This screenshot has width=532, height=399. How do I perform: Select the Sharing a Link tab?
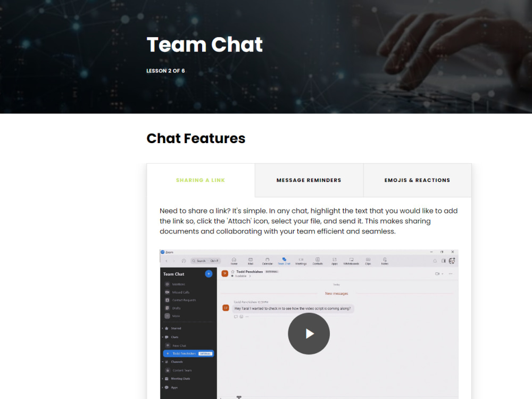tap(201, 180)
